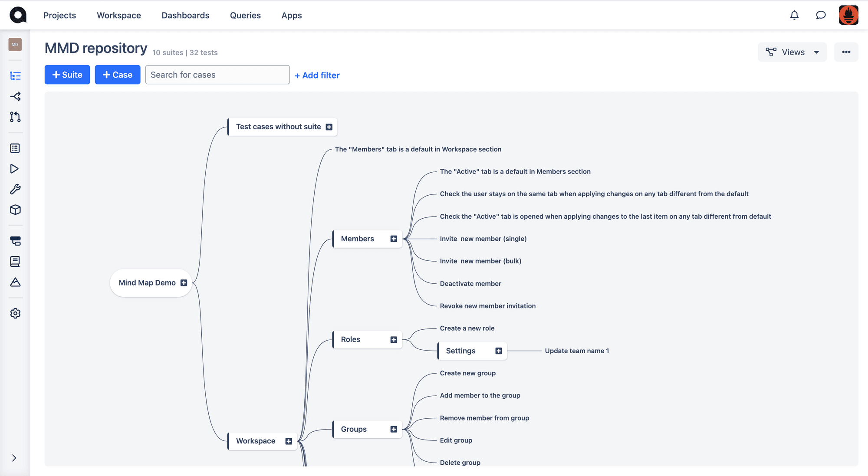This screenshot has height=476, width=868.
Task: Open the Projects menu
Action: pyautogui.click(x=59, y=15)
